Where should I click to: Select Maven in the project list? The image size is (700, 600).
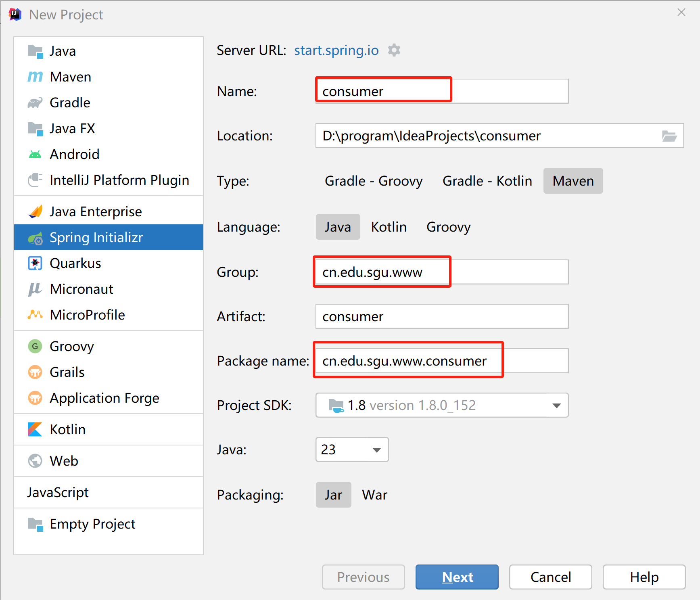109,77
